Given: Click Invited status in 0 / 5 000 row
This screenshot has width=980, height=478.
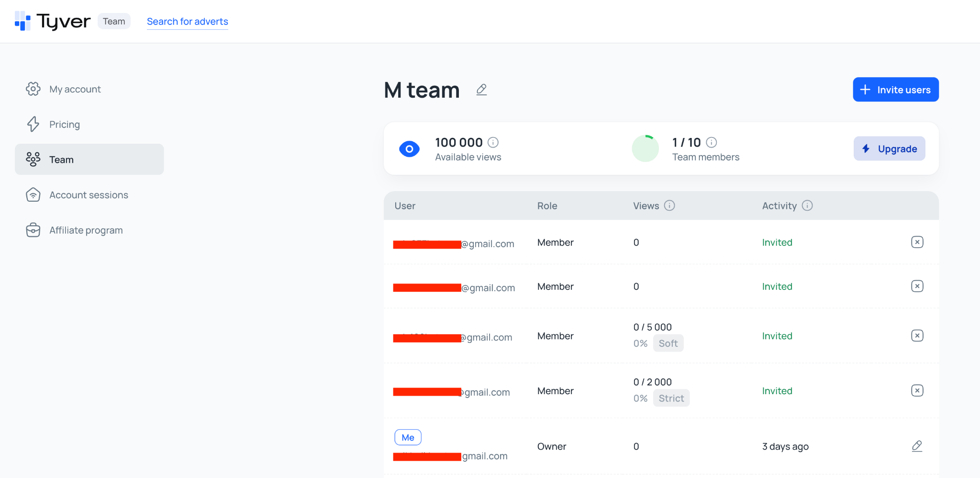Looking at the screenshot, I should pos(777,336).
